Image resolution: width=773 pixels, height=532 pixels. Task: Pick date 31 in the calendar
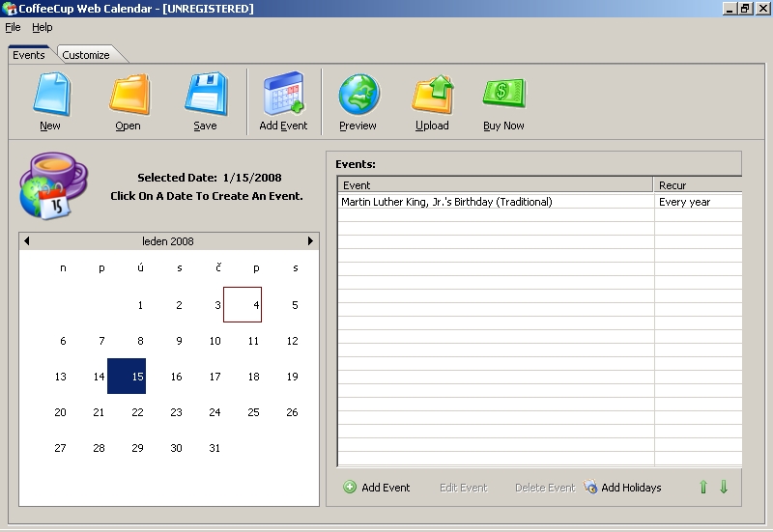tap(215, 448)
